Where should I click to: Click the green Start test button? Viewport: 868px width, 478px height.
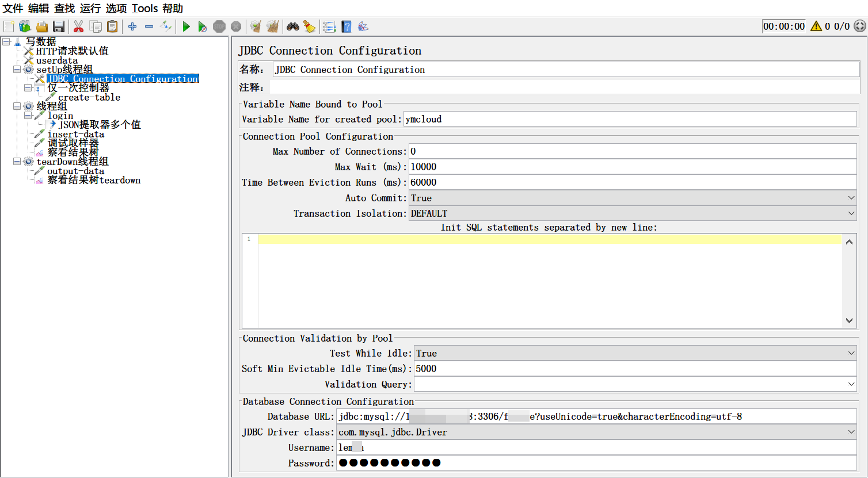point(186,26)
